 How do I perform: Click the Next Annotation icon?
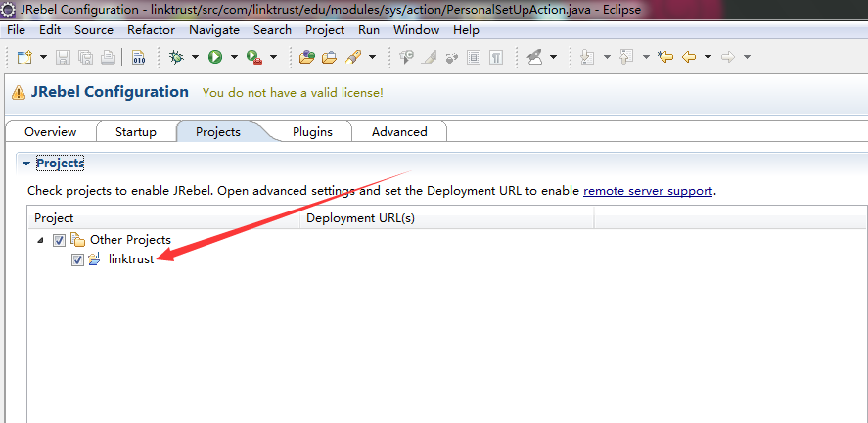click(x=587, y=57)
